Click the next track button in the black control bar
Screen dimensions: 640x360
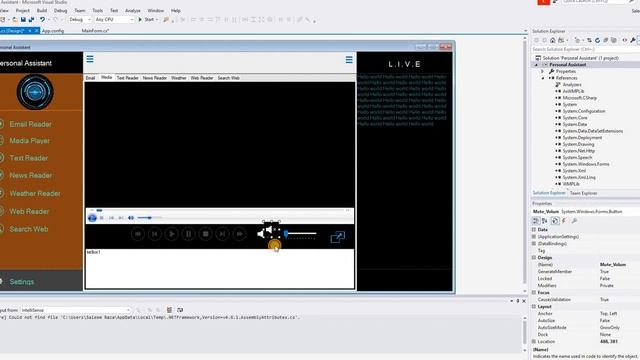coord(222,234)
